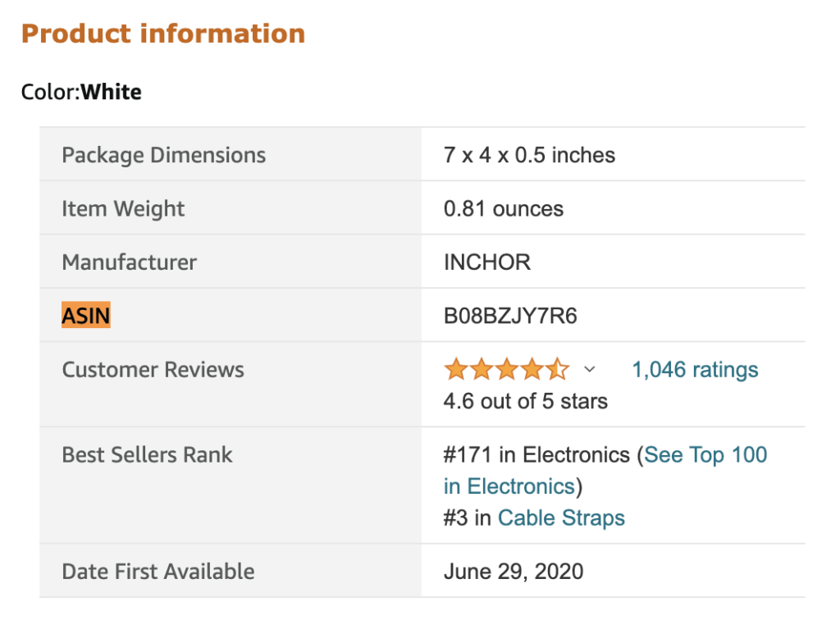Open See Top 100 in Electronics link

705,455
